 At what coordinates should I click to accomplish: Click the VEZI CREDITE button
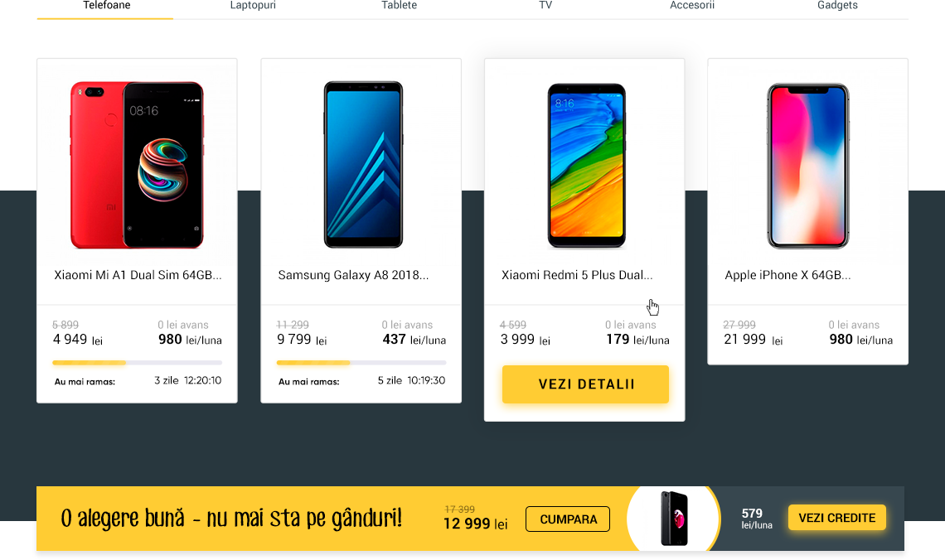[x=836, y=518]
